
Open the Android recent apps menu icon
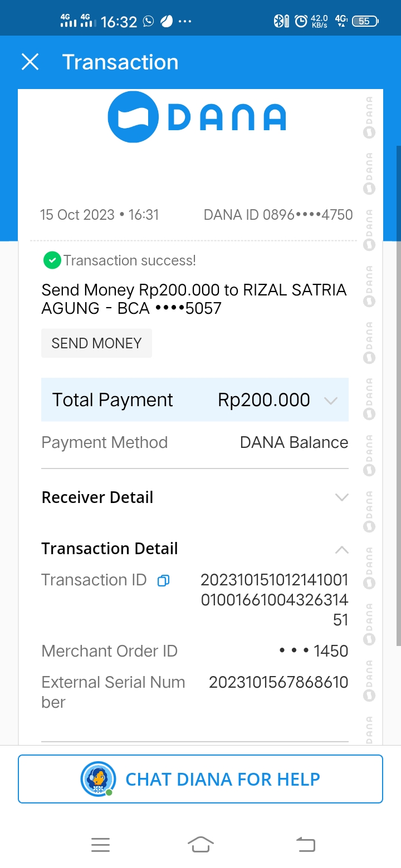click(100, 845)
